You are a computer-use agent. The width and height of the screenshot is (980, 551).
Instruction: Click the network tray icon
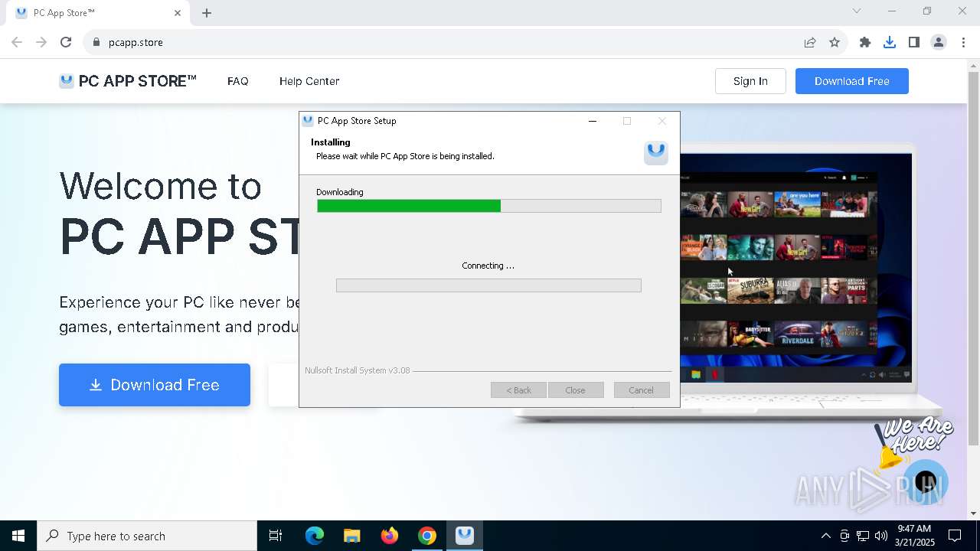[863, 536]
